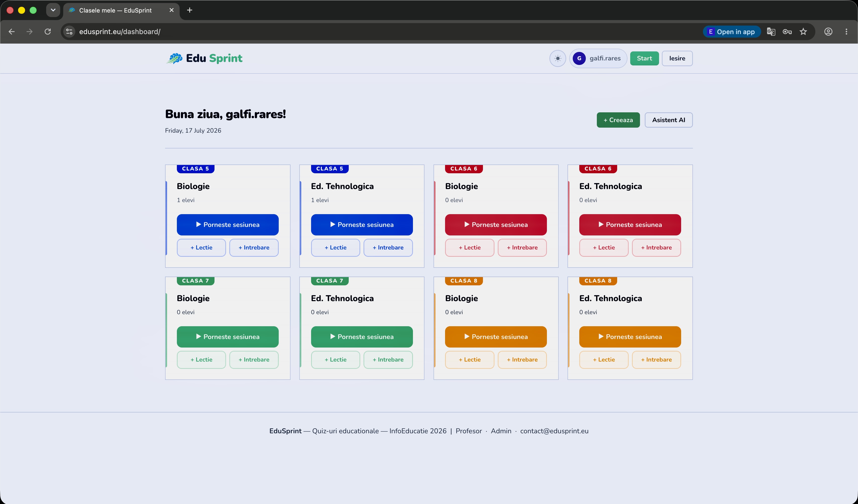
Task: Click the EduSprint footer name
Action: (285, 431)
